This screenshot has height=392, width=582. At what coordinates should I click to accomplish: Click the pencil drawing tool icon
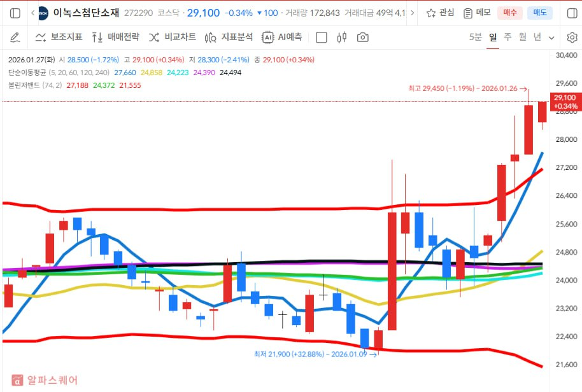coord(15,37)
